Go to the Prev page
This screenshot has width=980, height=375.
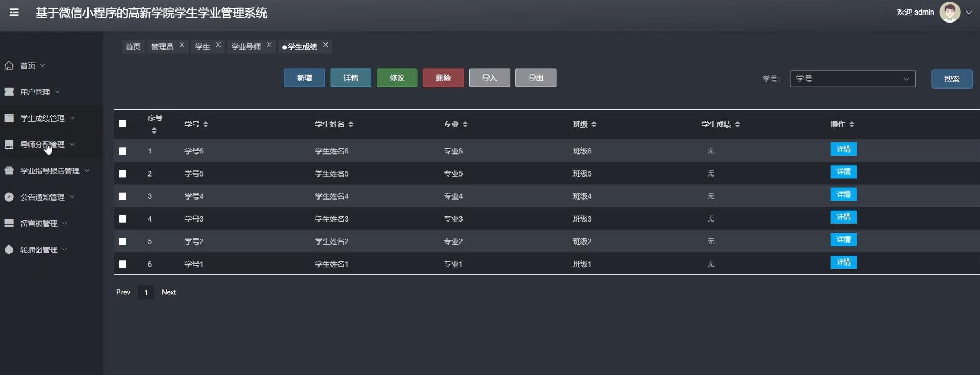tap(123, 292)
